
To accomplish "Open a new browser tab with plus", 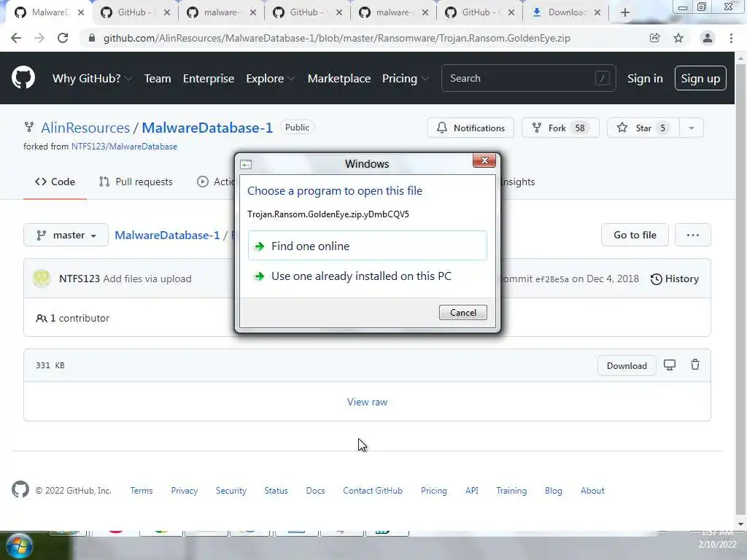I will (625, 12).
